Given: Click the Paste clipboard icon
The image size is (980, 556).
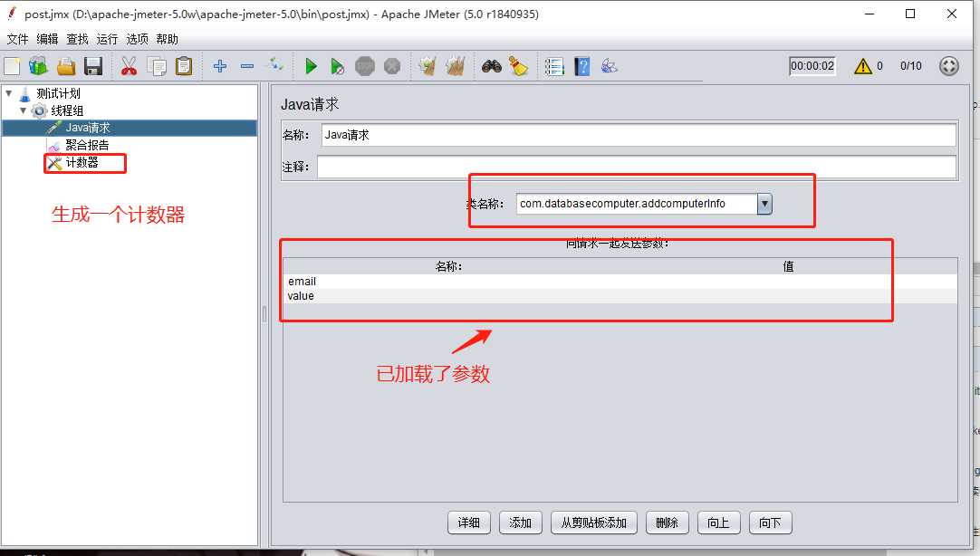Looking at the screenshot, I should click(x=184, y=66).
